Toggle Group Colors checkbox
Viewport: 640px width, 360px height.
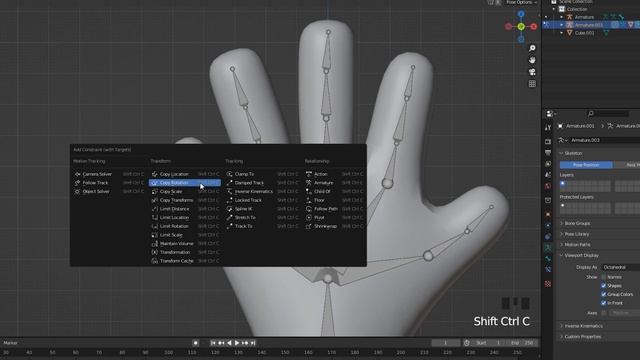pyautogui.click(x=604, y=294)
